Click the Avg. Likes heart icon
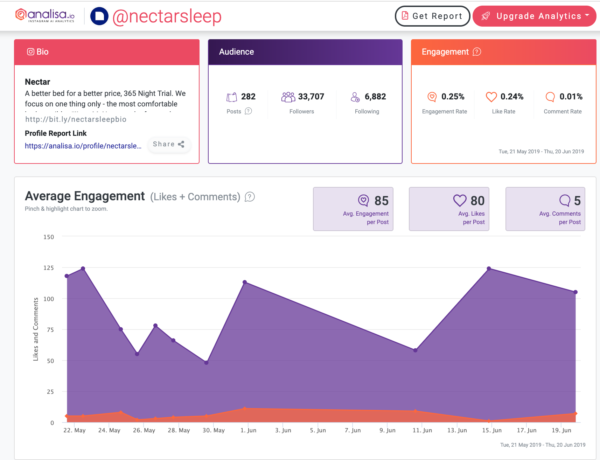The image size is (600, 460). click(460, 200)
